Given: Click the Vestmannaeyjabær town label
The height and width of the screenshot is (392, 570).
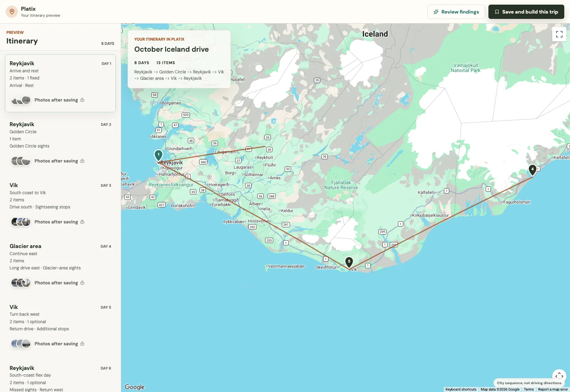Looking at the screenshot, I should click(286, 266).
